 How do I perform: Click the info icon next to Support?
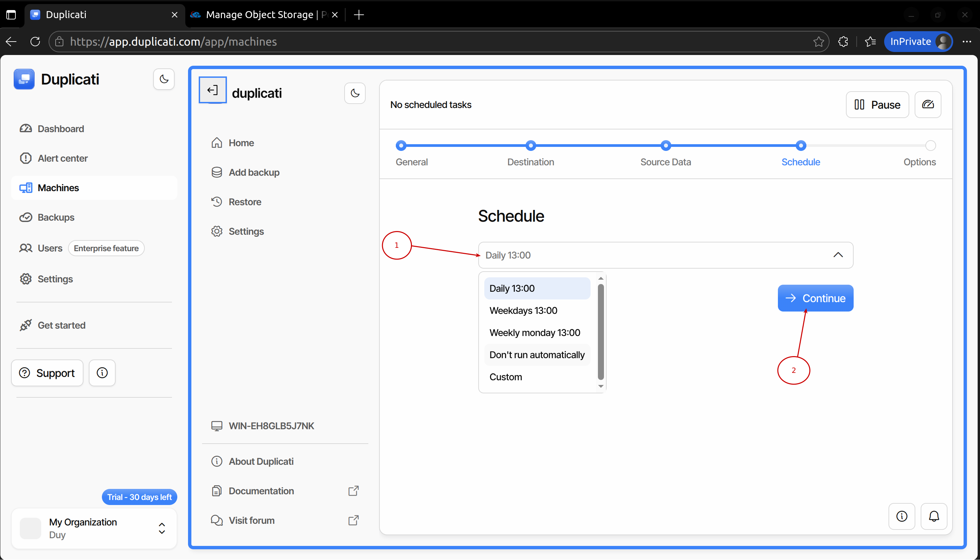[x=102, y=373]
